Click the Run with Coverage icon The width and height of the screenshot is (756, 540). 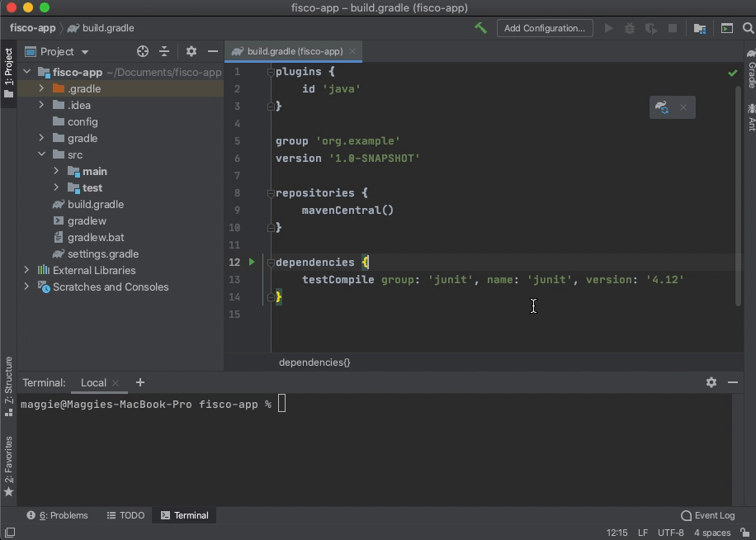651,28
